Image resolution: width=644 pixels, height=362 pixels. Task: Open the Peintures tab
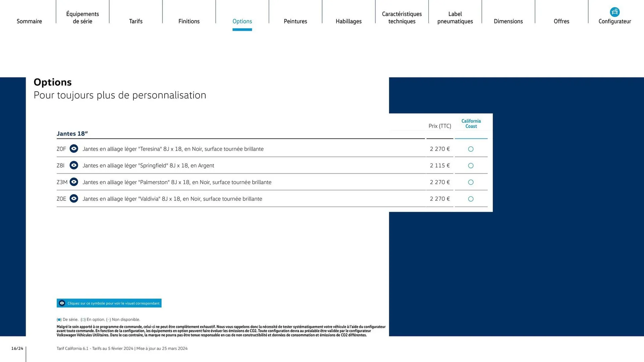coord(295,21)
